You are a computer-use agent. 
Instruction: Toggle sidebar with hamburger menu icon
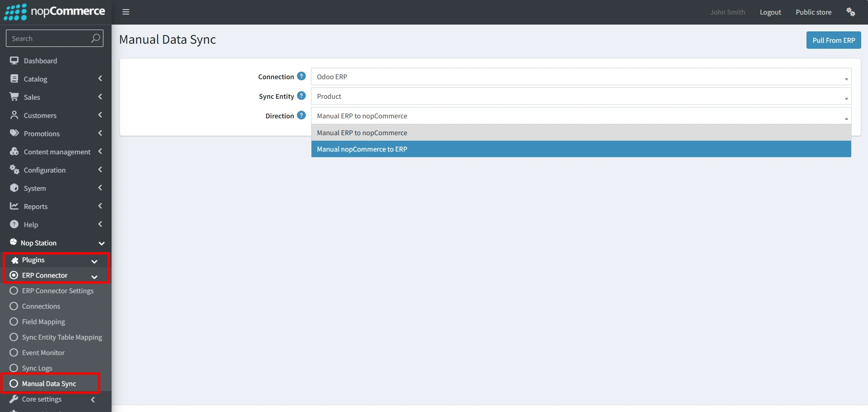pos(126,12)
